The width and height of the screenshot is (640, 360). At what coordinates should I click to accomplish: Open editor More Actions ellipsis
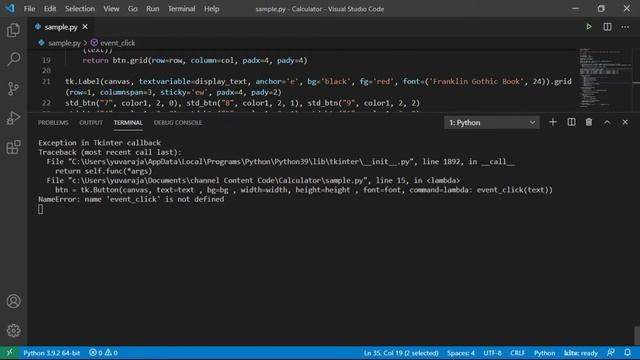(625, 27)
